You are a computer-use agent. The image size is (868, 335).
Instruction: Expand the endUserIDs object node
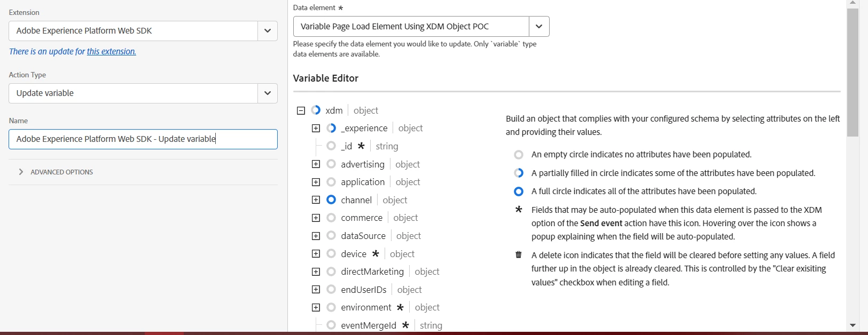(316, 290)
